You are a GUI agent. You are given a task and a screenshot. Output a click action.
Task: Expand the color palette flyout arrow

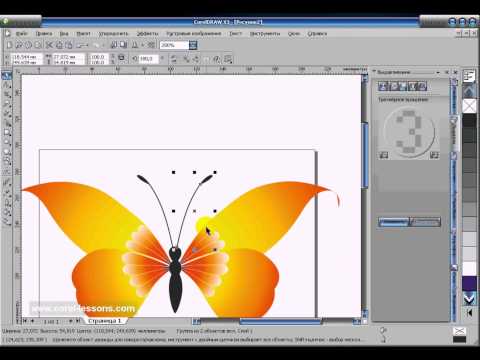click(x=469, y=313)
